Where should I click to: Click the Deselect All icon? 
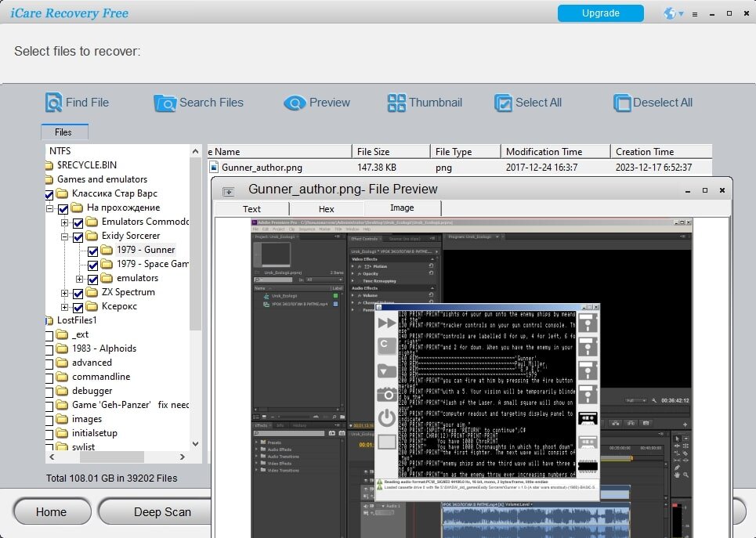[x=622, y=103]
